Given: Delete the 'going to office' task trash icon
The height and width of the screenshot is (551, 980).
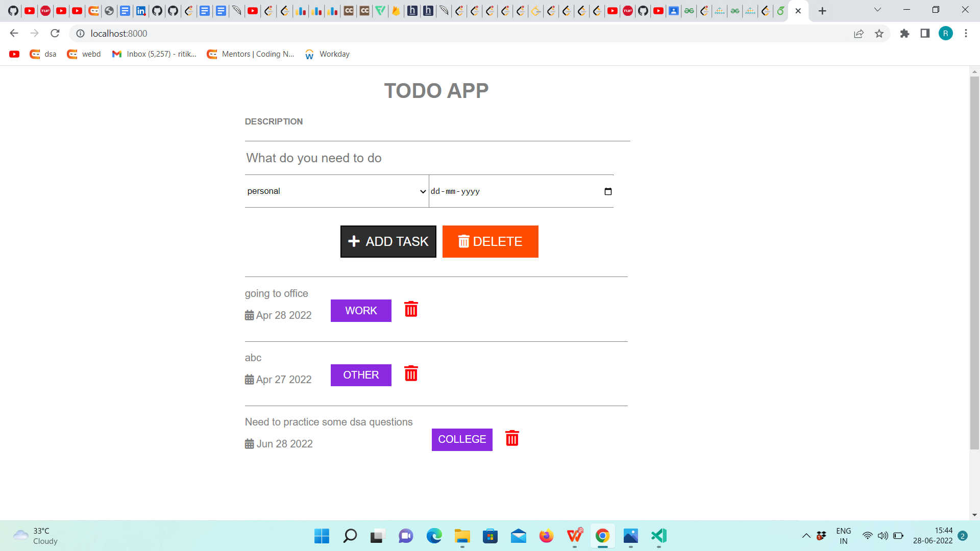Looking at the screenshot, I should [411, 309].
